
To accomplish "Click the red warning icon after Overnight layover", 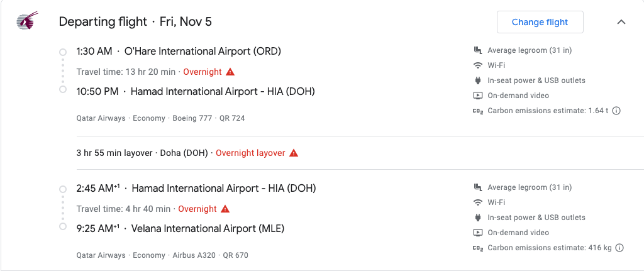I will point(294,153).
